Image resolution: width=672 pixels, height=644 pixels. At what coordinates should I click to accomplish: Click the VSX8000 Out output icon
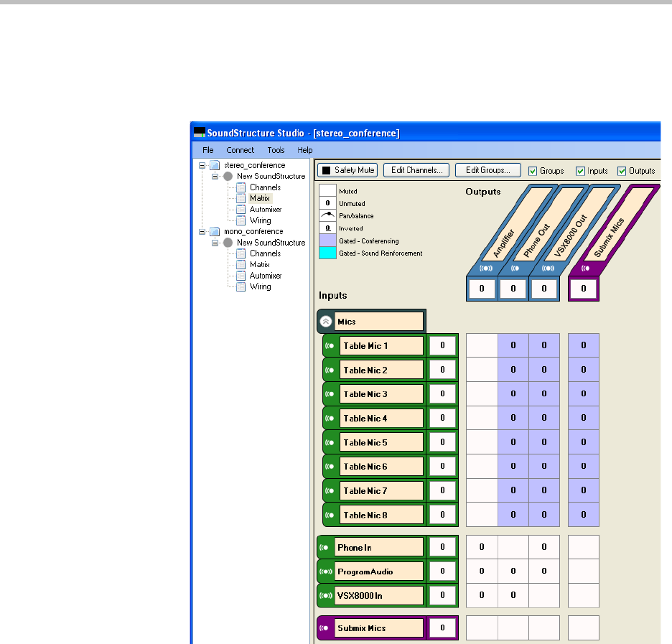click(x=545, y=269)
